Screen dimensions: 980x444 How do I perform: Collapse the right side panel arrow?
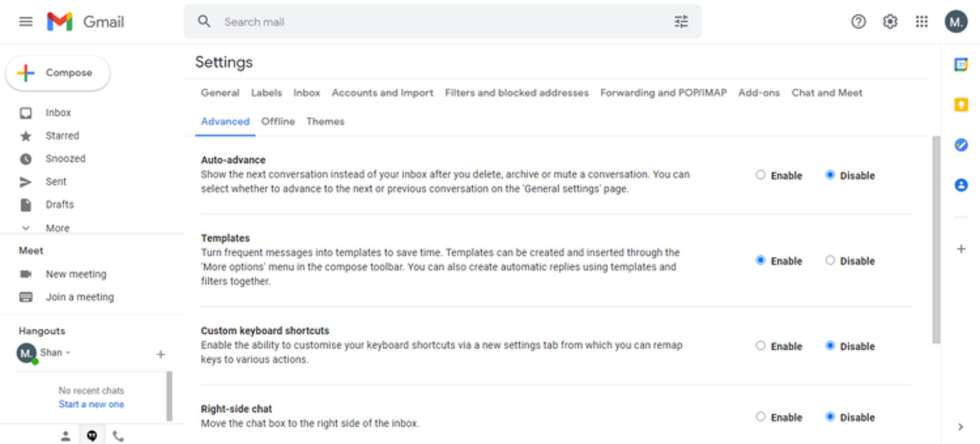[961, 427]
